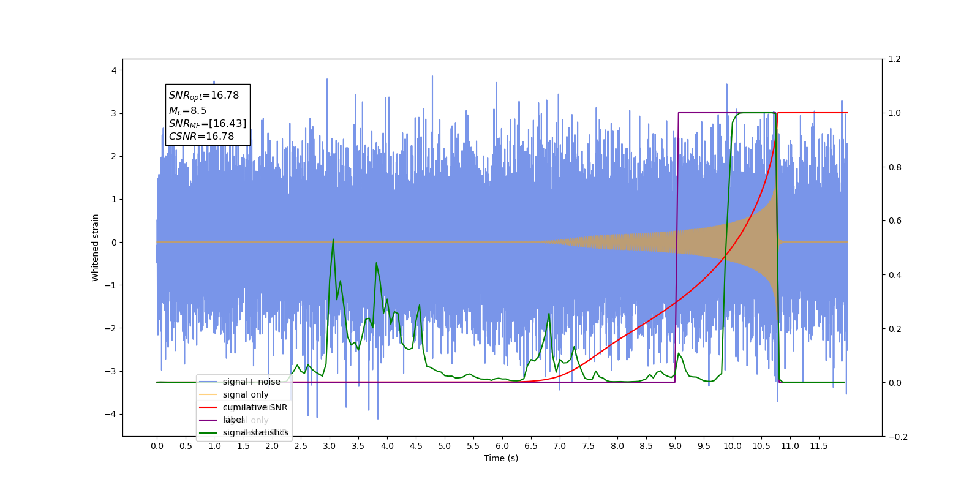The image size is (980, 490).
Task: Click the 8.0 tick label on time axis
Action: point(617,446)
